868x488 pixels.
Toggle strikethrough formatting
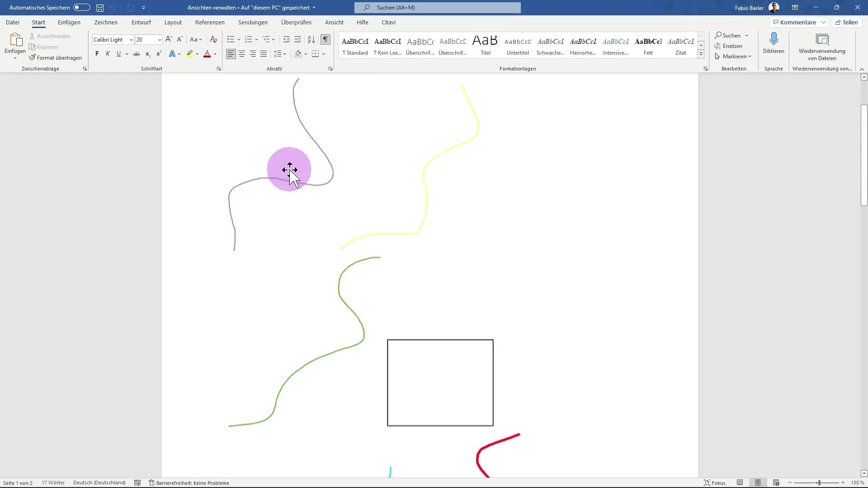pyautogui.click(x=137, y=54)
